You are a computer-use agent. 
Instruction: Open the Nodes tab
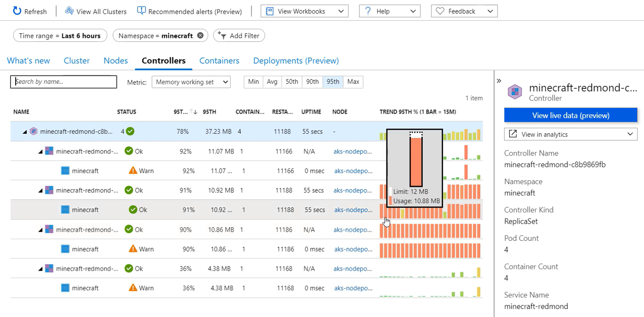(116, 61)
